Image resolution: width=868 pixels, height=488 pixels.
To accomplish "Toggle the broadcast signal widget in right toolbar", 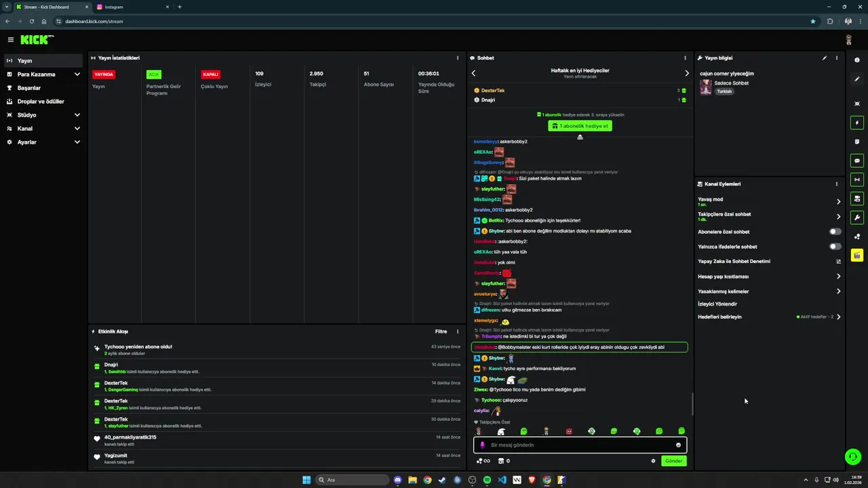I will (x=857, y=180).
